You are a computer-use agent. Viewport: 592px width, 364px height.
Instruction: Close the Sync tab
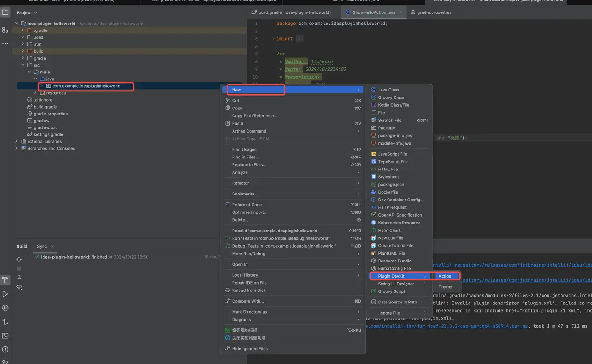pos(52,246)
